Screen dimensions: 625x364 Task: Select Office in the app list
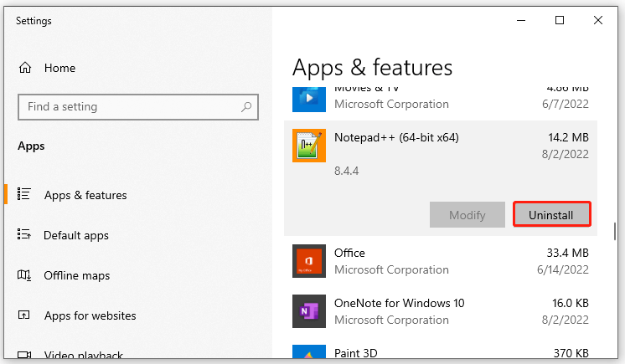[441, 261]
